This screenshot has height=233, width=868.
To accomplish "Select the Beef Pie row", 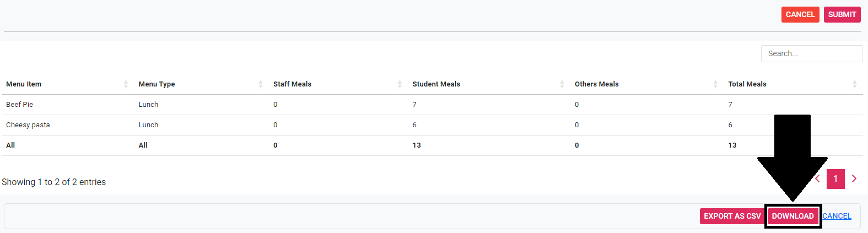I will pyautogui.click(x=20, y=105).
